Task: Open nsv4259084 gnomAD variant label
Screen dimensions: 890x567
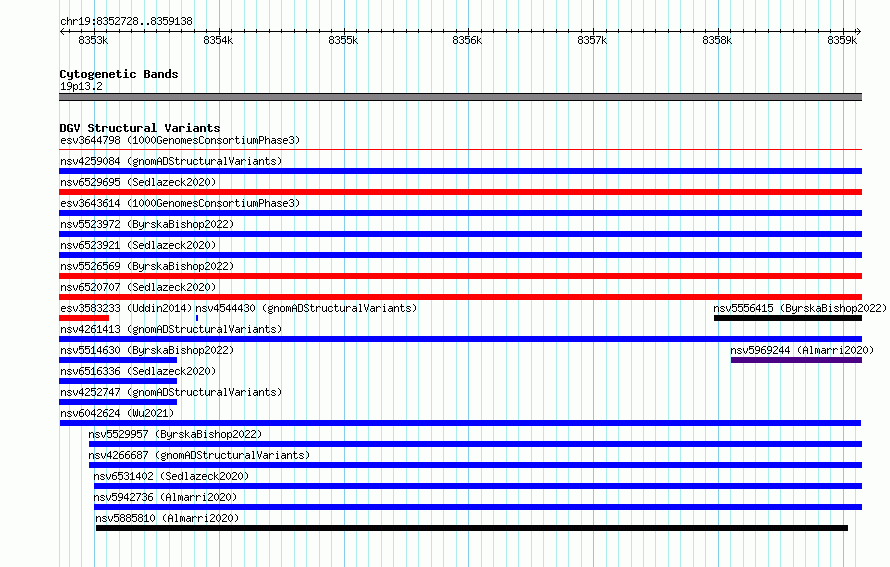Action: (171, 161)
